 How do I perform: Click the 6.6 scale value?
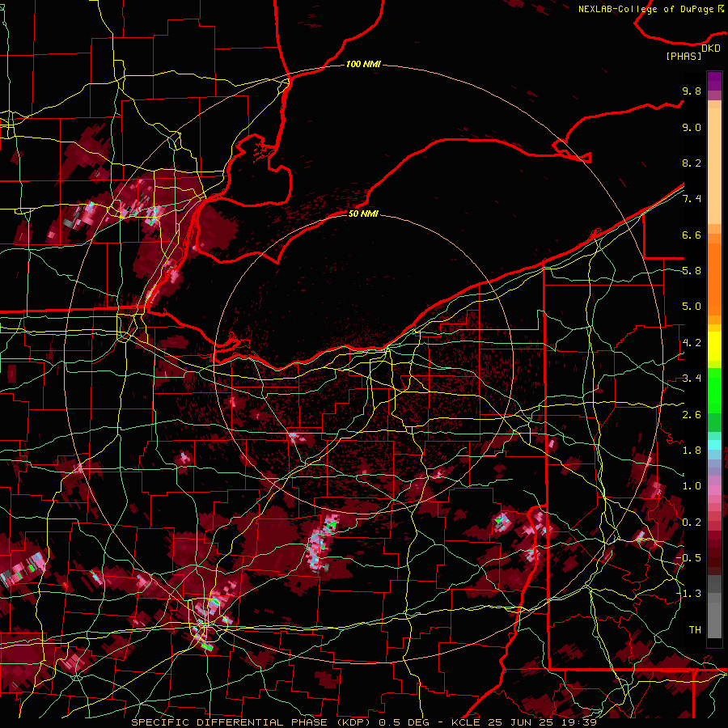coord(692,235)
